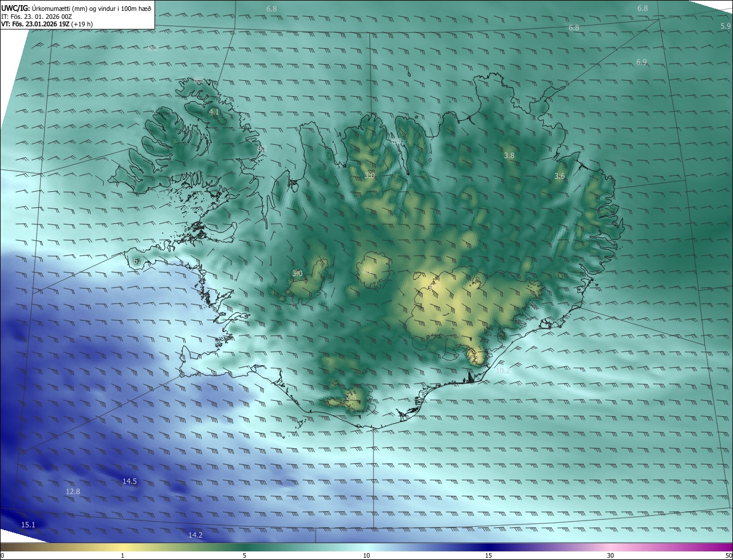Click the 6.9 value label
This screenshot has width=733, height=560.
[x=641, y=62]
